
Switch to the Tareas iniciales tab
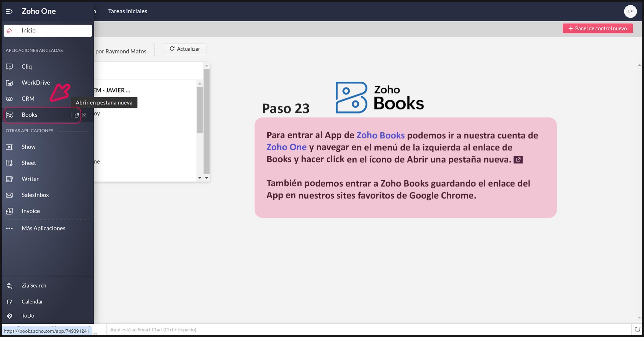pyautogui.click(x=127, y=11)
